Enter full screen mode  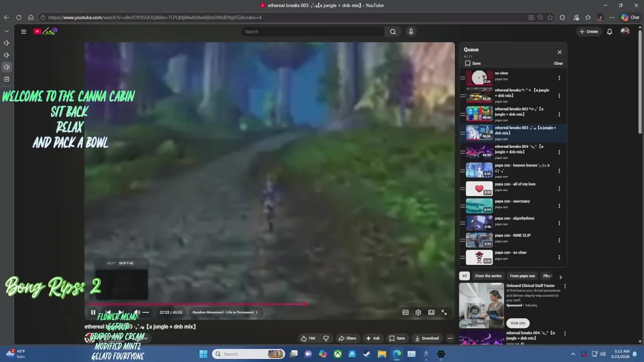coord(444,312)
